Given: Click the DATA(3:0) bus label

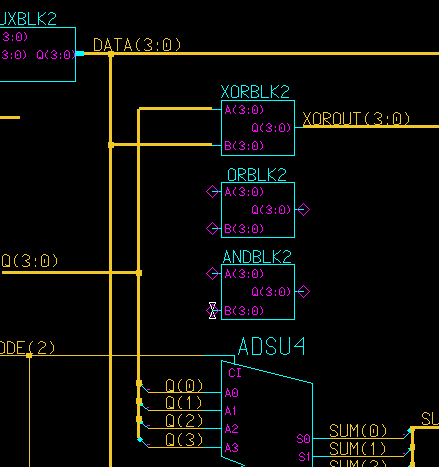Looking at the screenshot, I should (x=137, y=45).
